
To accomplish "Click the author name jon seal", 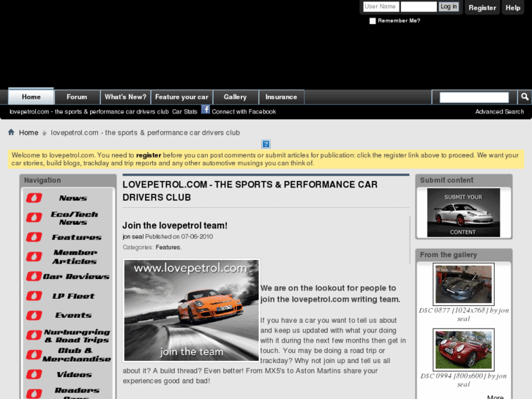I will point(133,236).
